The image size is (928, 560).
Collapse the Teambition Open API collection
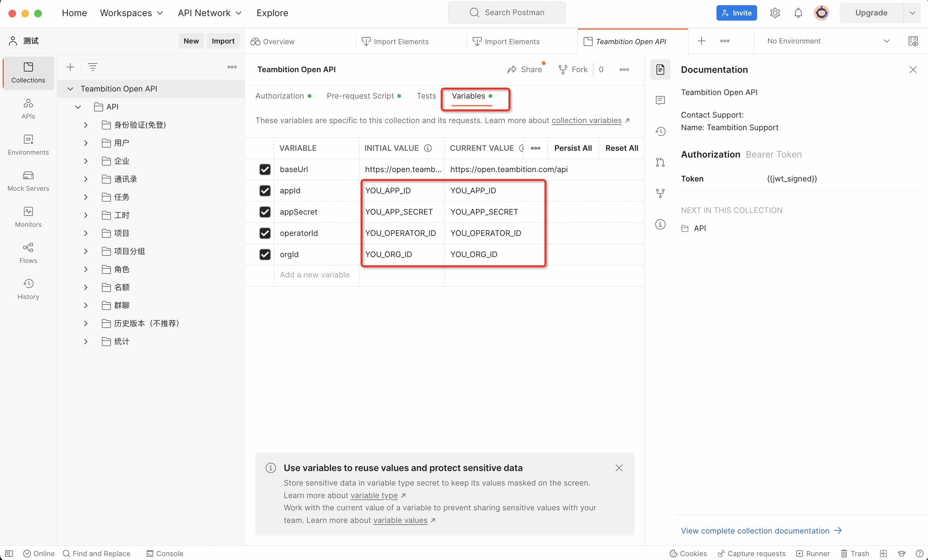click(70, 89)
